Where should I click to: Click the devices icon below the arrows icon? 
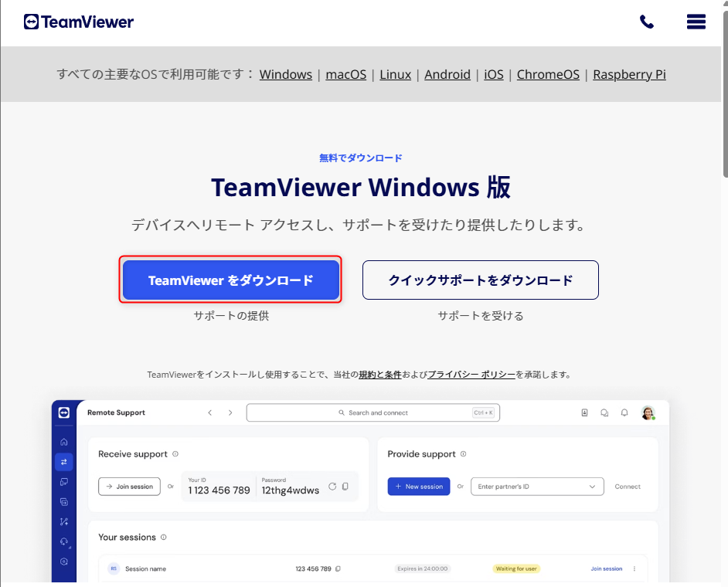pyautogui.click(x=64, y=482)
